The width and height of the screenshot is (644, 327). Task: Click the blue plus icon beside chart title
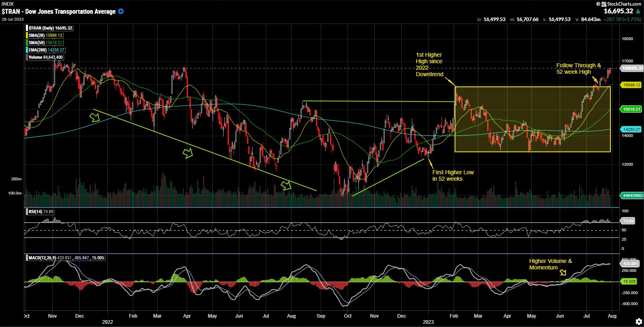click(x=121, y=11)
